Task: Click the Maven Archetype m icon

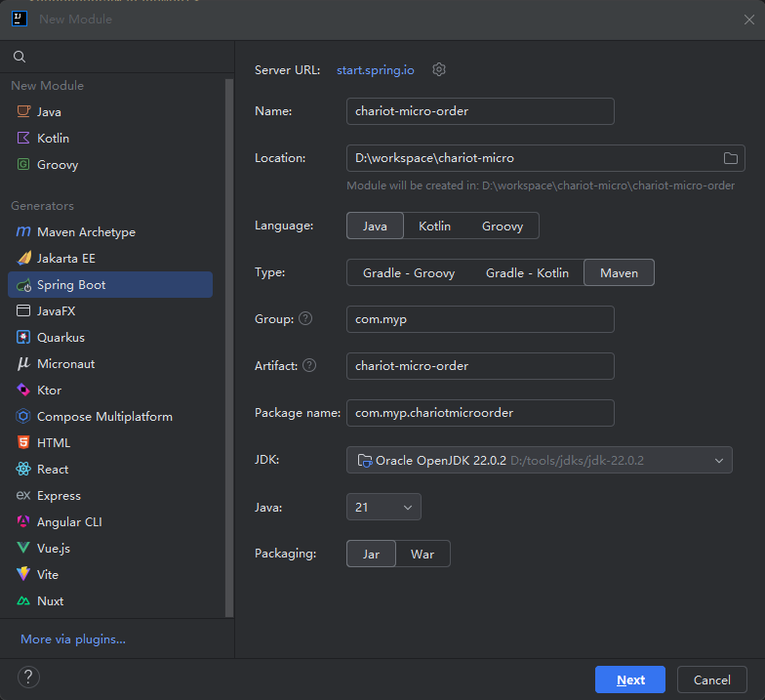Action: coord(23,231)
